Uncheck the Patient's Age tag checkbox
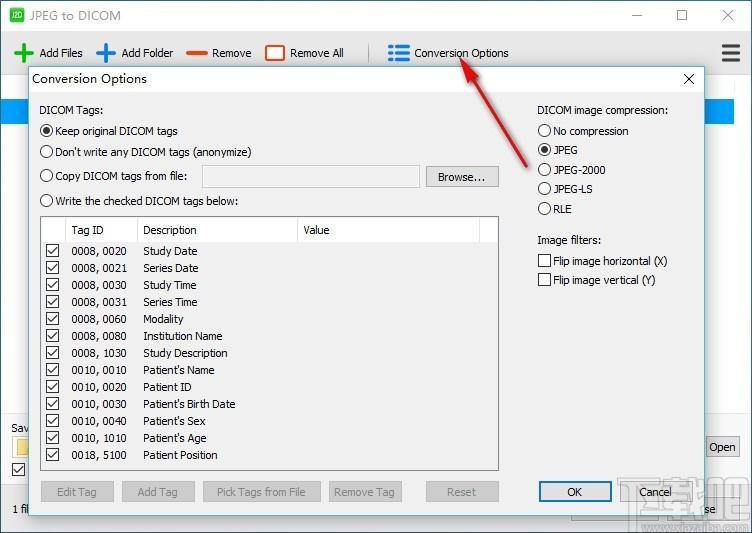 (x=53, y=438)
